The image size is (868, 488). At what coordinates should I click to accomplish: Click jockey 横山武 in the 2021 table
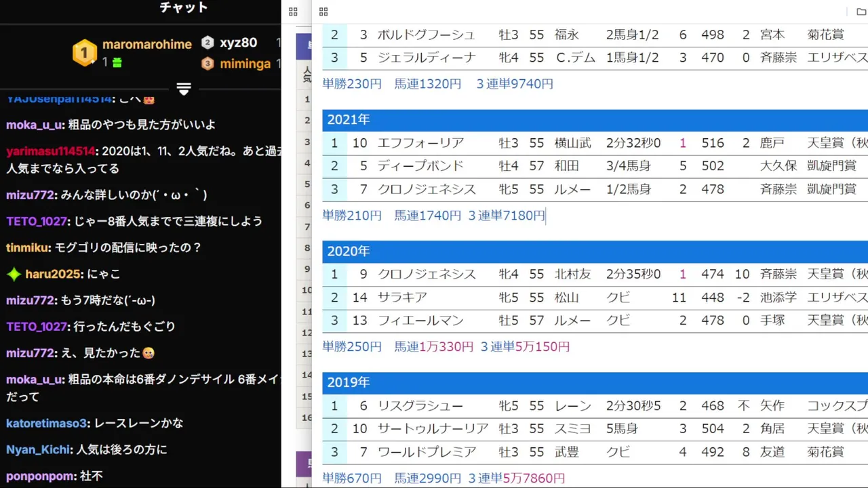pos(573,143)
